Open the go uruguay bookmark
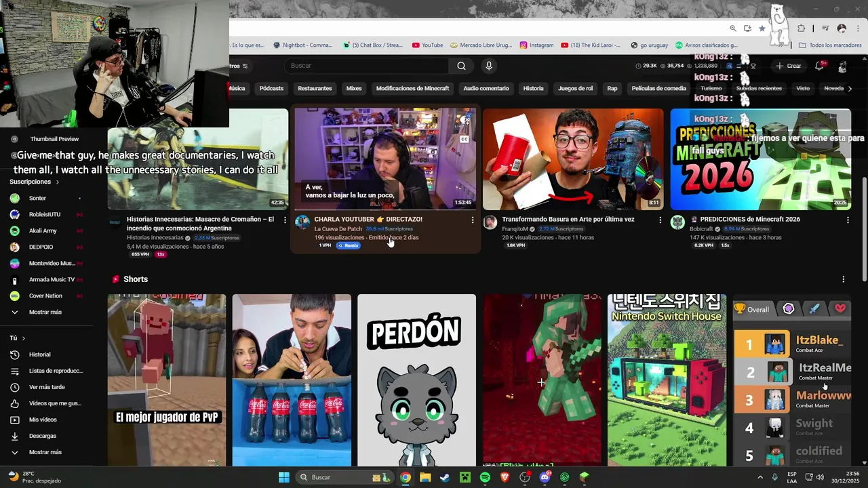This screenshot has height=488, width=868. 649,45
